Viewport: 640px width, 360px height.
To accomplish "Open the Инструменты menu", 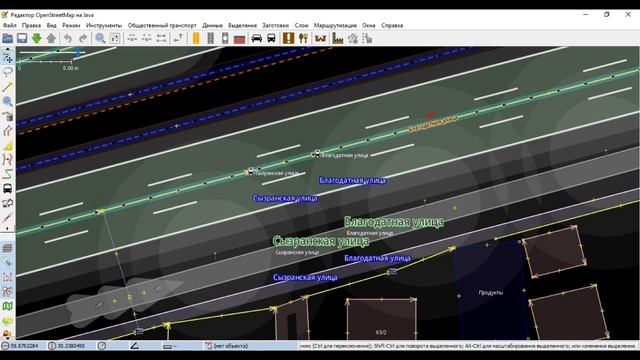I will click(x=104, y=25).
